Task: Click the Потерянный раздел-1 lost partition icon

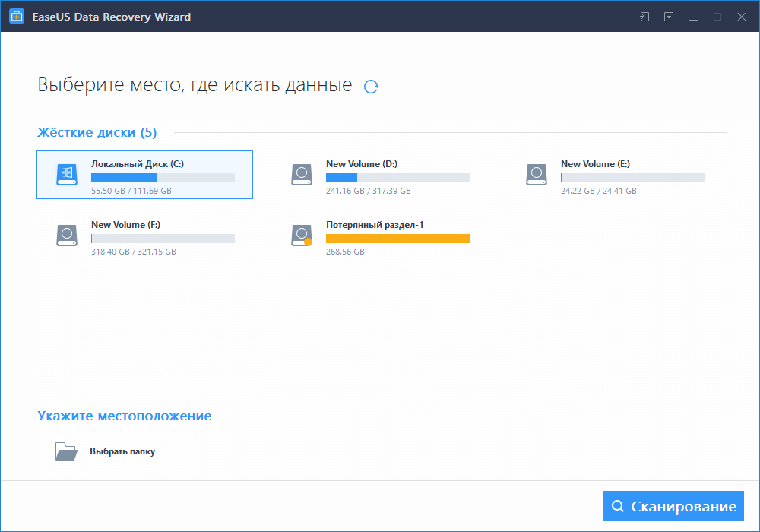Action: click(x=302, y=236)
